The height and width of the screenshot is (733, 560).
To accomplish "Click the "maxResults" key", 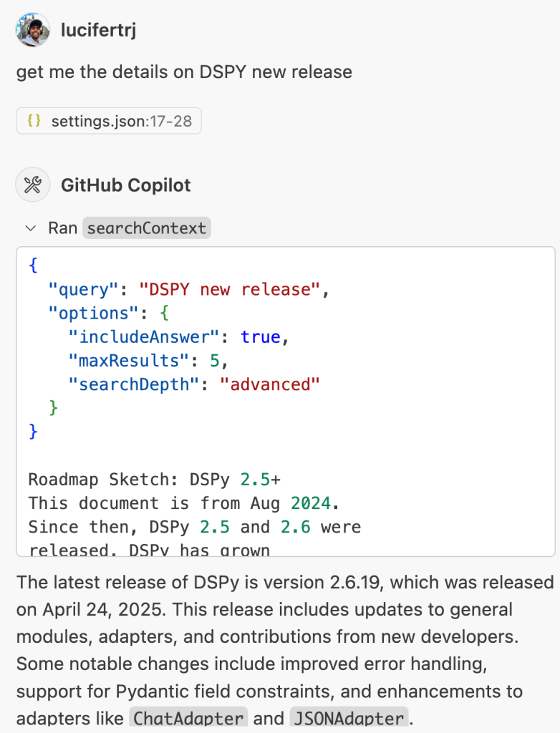I will tap(129, 361).
